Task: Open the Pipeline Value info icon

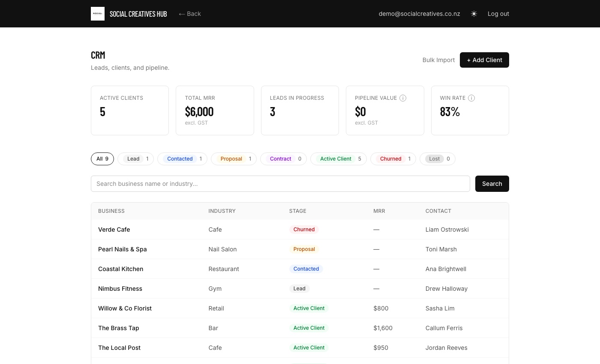Action: click(403, 98)
